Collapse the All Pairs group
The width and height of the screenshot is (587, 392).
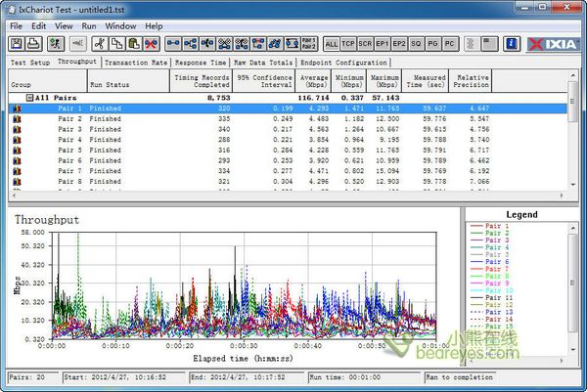pos(29,98)
